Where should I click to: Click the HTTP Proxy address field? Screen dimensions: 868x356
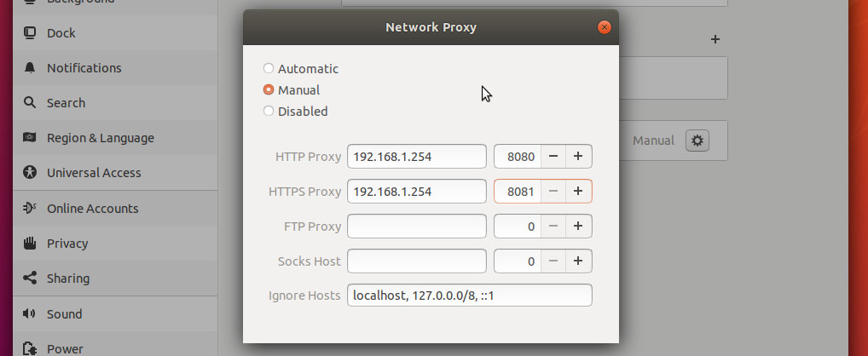417,157
